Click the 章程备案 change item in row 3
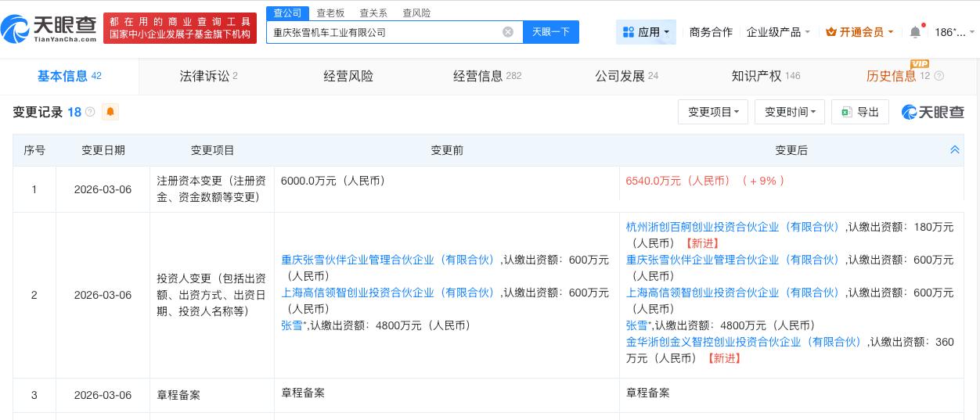 click(x=178, y=395)
